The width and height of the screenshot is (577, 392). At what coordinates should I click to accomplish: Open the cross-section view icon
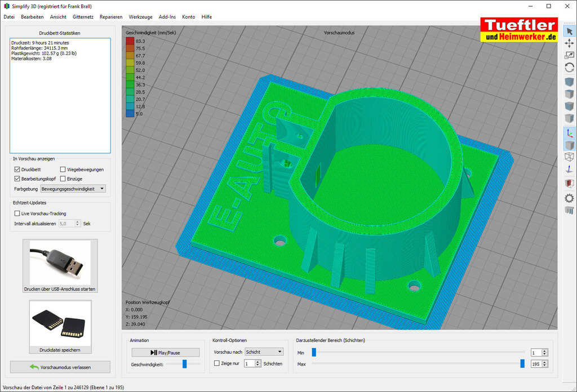pyautogui.click(x=569, y=183)
